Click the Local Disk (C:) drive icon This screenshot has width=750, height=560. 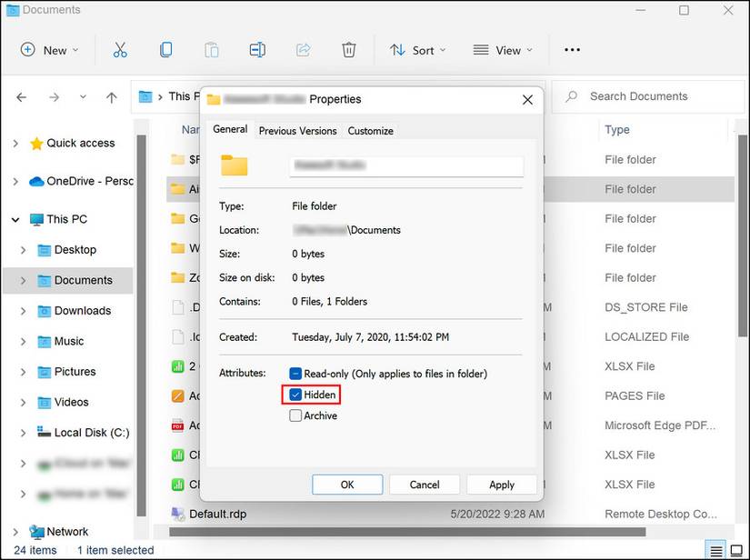44,433
